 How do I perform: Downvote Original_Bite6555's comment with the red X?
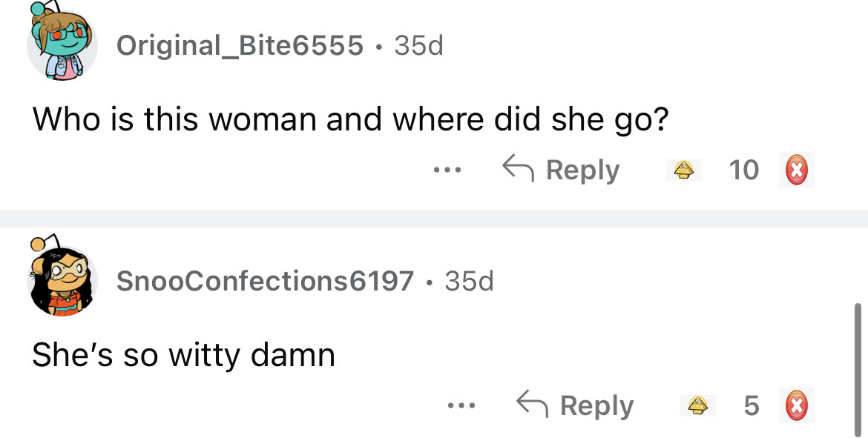click(796, 170)
